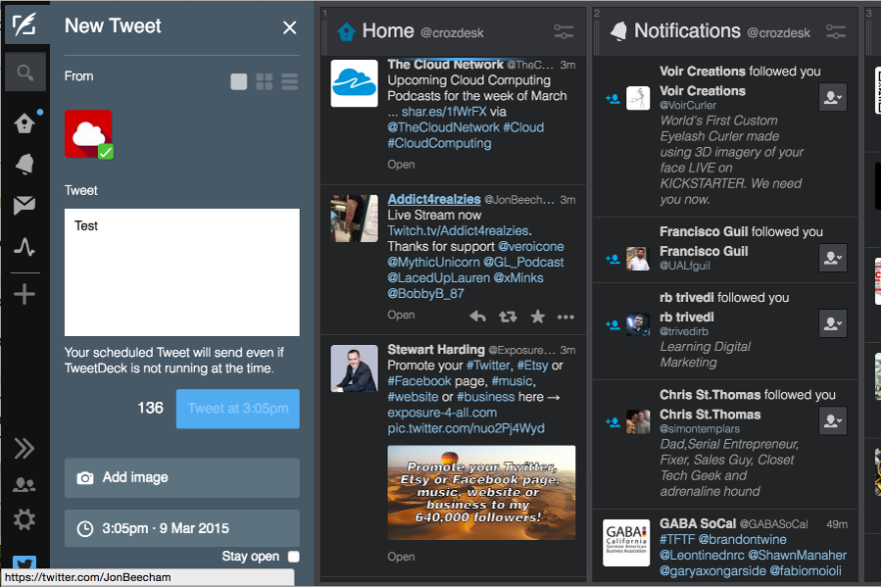Click into the Tweet text box containing Test
The image size is (882, 588).
[x=182, y=272]
